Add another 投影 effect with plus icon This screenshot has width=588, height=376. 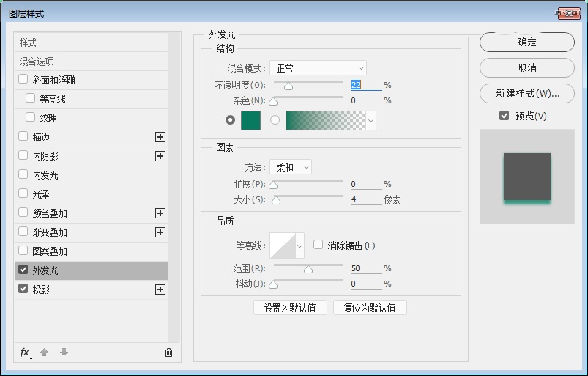pyautogui.click(x=160, y=290)
